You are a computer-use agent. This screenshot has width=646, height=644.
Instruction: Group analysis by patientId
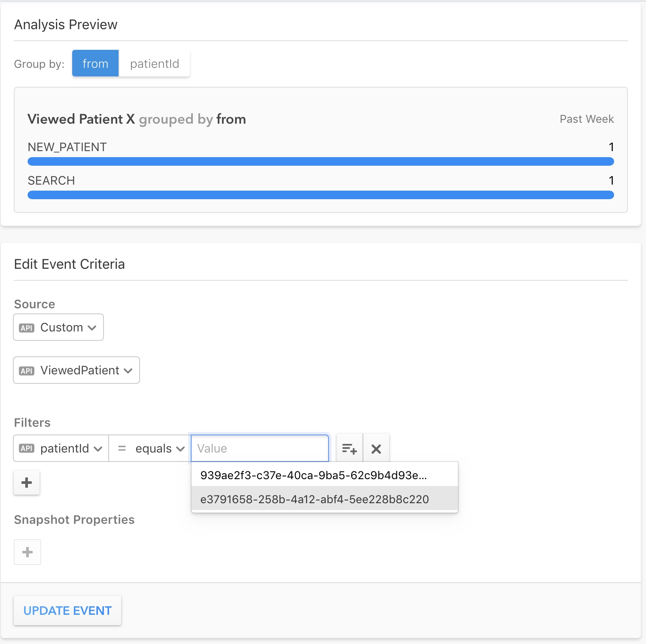(155, 64)
